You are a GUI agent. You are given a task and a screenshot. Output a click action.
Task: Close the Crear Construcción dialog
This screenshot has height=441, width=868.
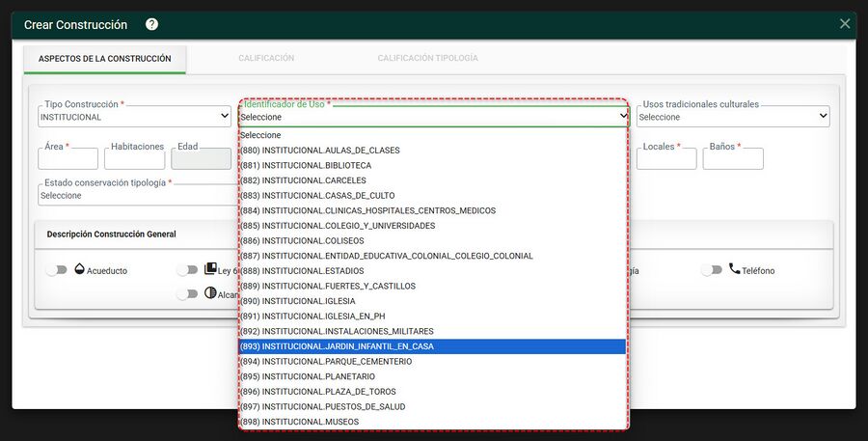pos(845,23)
